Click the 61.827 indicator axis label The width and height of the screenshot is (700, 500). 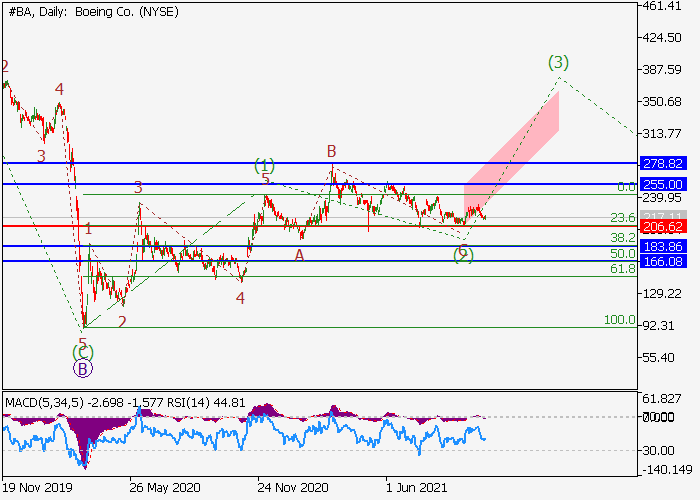(x=662, y=399)
